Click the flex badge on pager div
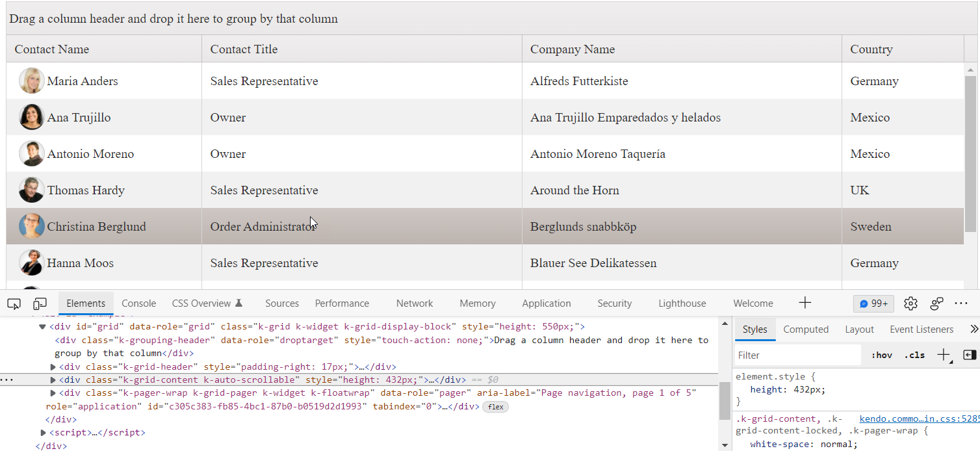This screenshot has height=451, width=980. [495, 407]
